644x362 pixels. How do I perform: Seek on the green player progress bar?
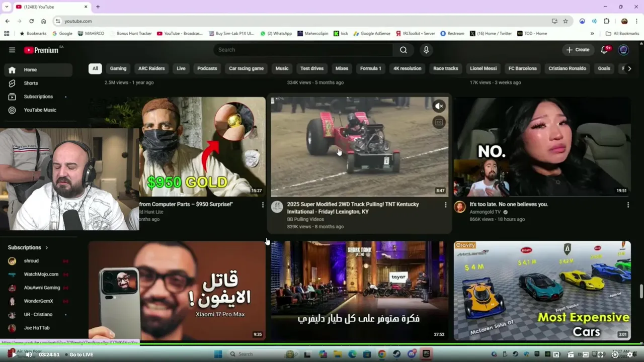pyautogui.click(x=322, y=344)
